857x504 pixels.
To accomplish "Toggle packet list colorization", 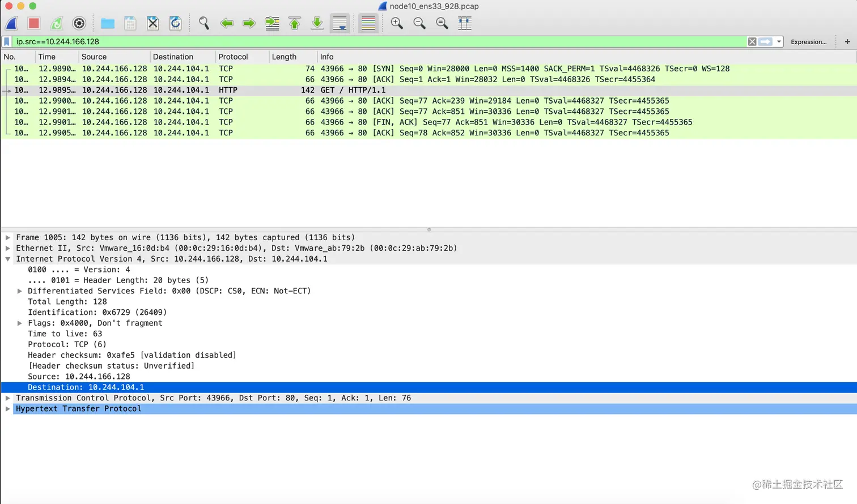I will tap(368, 23).
